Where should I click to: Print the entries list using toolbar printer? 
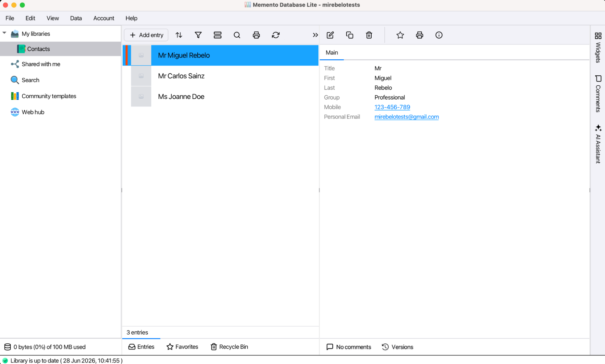pos(256,35)
